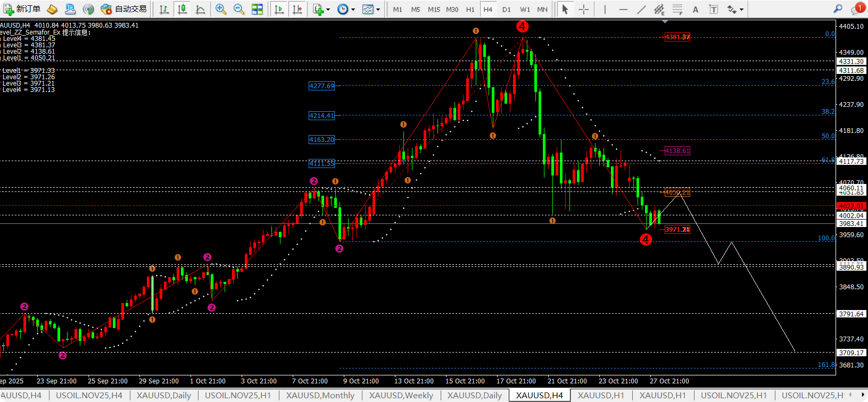This screenshot has height=402, width=868.
Task: Switch chart to bar chart mode
Action: pyautogui.click(x=164, y=9)
